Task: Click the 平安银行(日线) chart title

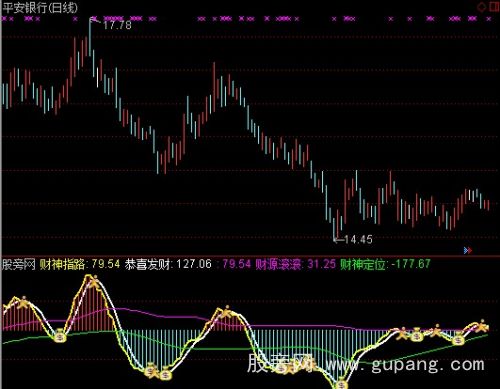Action: click(40, 7)
